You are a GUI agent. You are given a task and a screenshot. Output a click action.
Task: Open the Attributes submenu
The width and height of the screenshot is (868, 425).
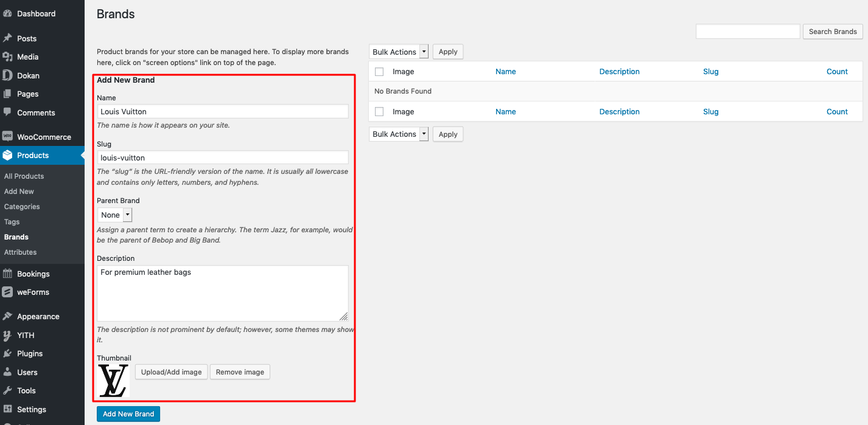pyautogui.click(x=20, y=252)
